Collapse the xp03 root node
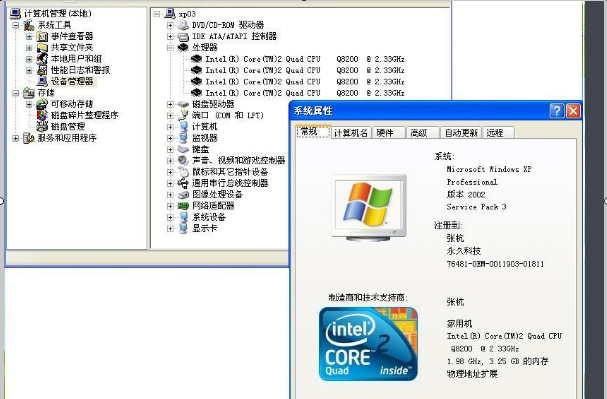Image resolution: width=607 pixels, height=399 pixels. click(x=157, y=14)
